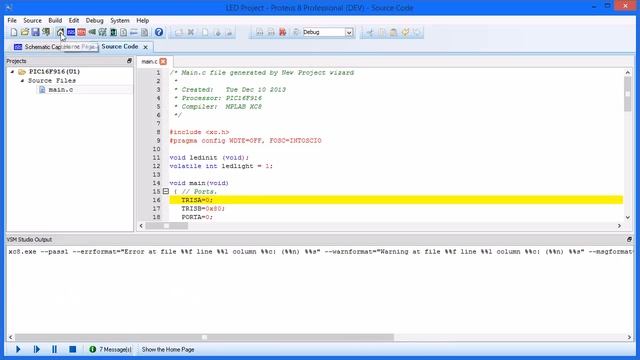
Task: Open a project with the folder icon
Action: click(24, 32)
